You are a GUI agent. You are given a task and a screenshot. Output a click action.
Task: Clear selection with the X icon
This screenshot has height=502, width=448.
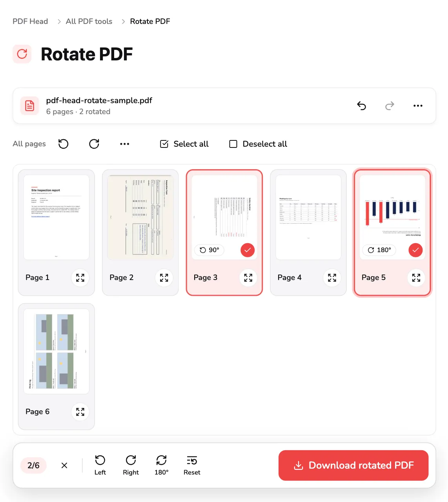64,466
